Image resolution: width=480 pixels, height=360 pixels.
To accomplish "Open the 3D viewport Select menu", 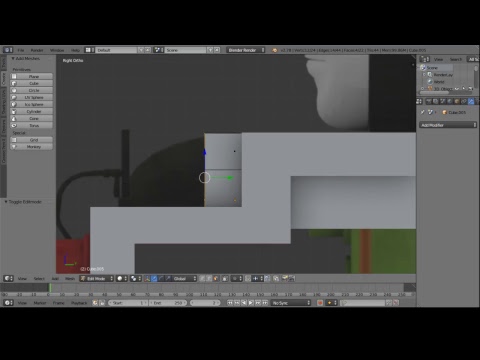I will pos(39,278).
